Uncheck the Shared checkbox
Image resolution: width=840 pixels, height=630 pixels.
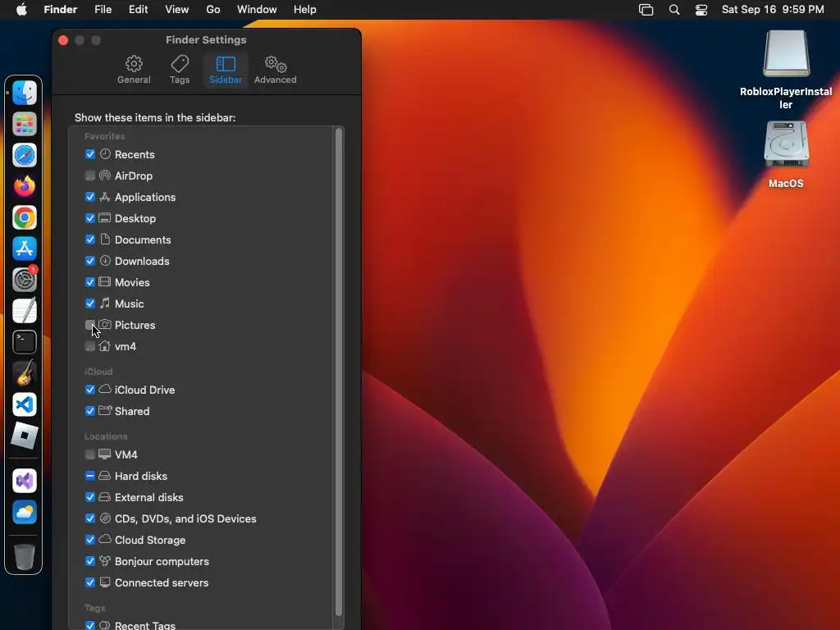coord(90,411)
